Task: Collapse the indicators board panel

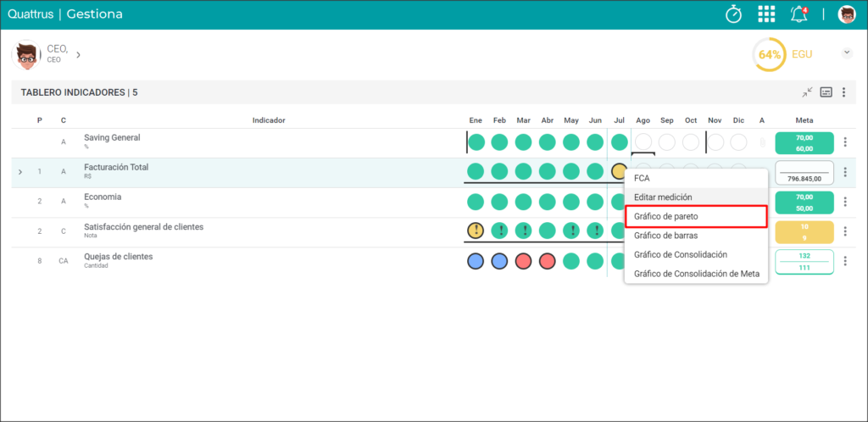Action: pos(808,92)
